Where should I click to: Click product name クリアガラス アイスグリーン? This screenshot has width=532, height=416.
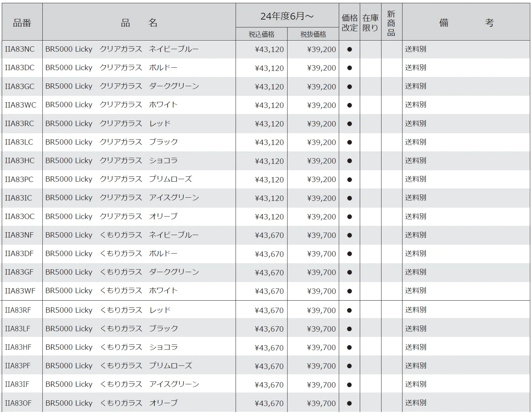(x=149, y=198)
